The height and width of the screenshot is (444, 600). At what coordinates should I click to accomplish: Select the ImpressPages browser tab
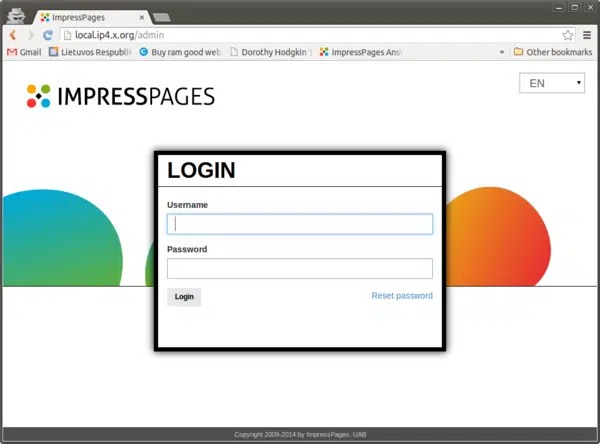[92, 17]
